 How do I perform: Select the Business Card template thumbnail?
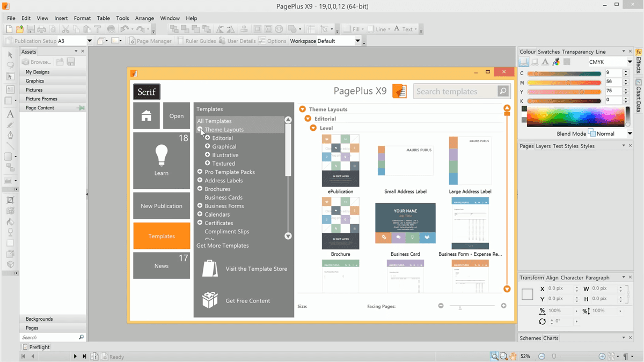pos(405,223)
